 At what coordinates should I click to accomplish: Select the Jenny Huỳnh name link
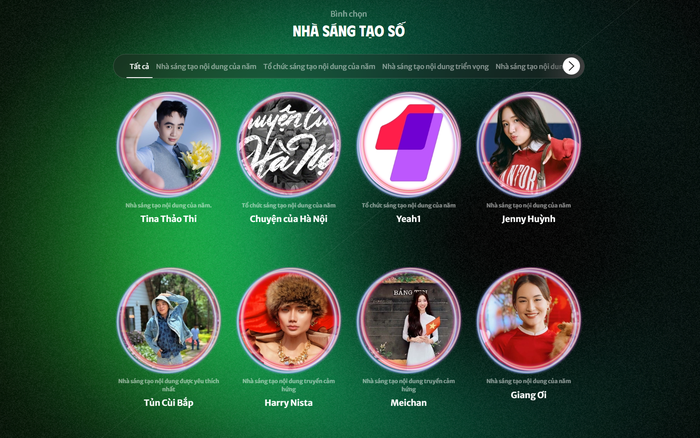pyautogui.click(x=528, y=219)
